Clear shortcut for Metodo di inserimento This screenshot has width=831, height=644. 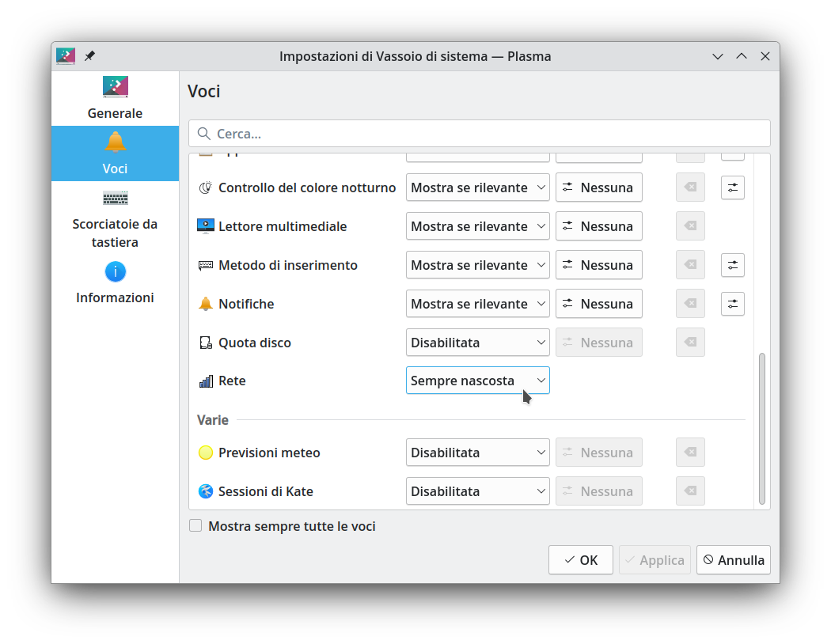pos(691,265)
